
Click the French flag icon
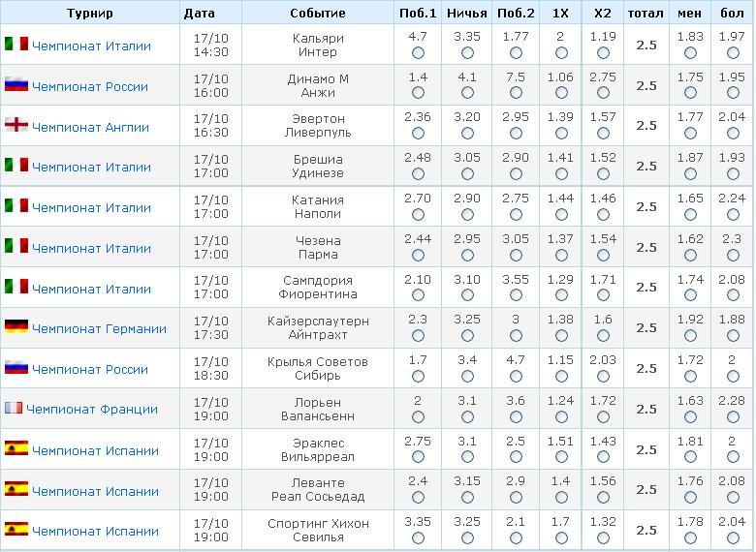pyautogui.click(x=14, y=408)
